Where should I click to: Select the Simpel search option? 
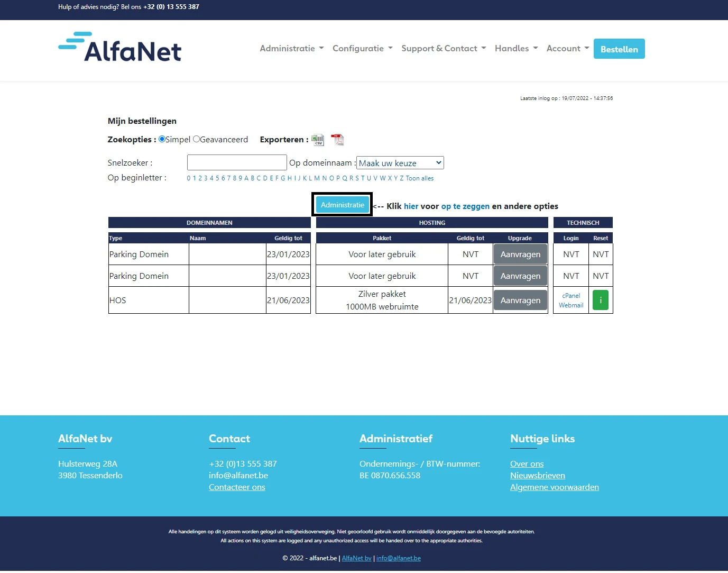click(x=162, y=139)
